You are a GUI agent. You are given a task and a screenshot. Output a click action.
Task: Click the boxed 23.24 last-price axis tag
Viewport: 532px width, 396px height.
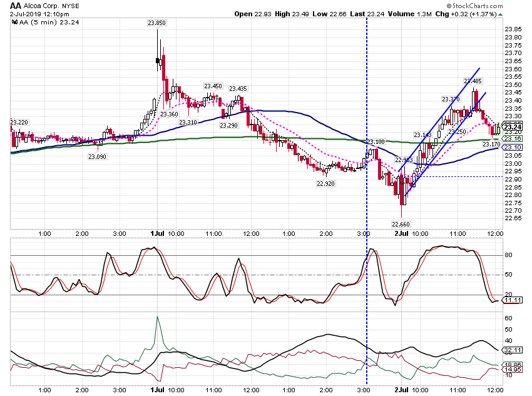513,127
